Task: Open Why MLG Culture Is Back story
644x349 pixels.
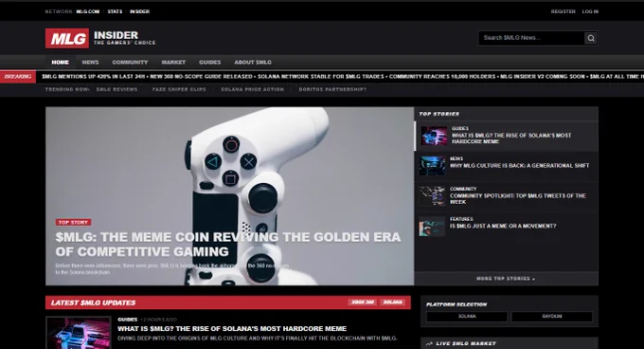Action: pyautogui.click(x=519, y=166)
